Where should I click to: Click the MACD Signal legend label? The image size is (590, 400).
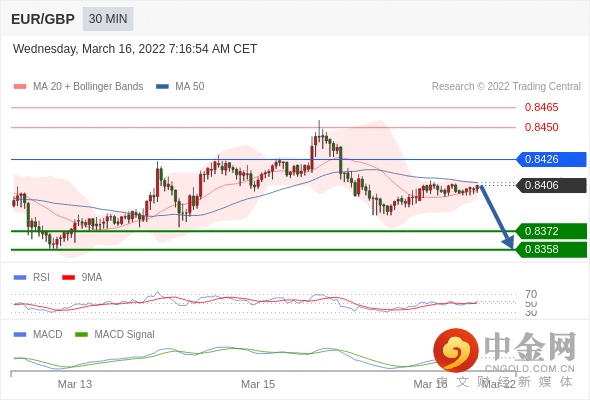(x=125, y=335)
